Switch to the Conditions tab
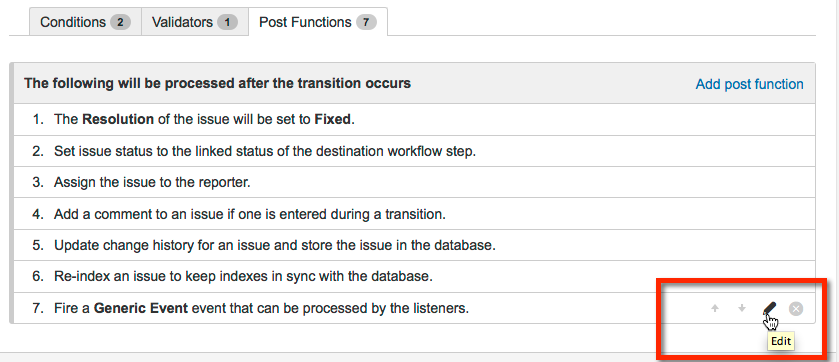This screenshot has height=362, width=839. coord(85,22)
